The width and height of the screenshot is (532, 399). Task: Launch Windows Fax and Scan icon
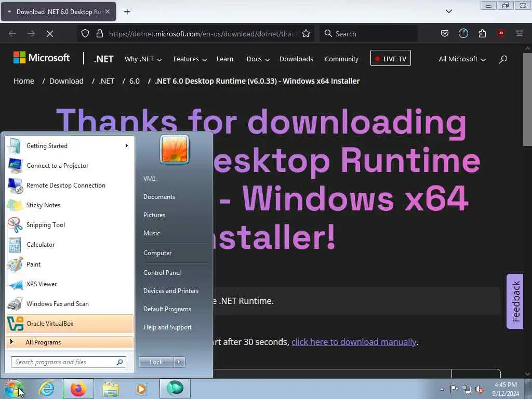[15, 303]
